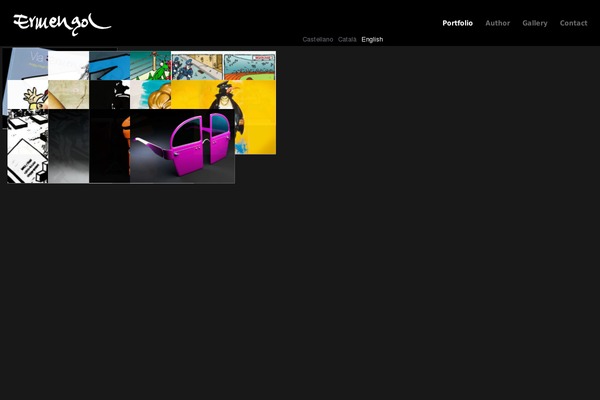Image resolution: width=600 pixels, height=400 pixels.
Task: Navigate to the Contact page
Action: pos(573,23)
